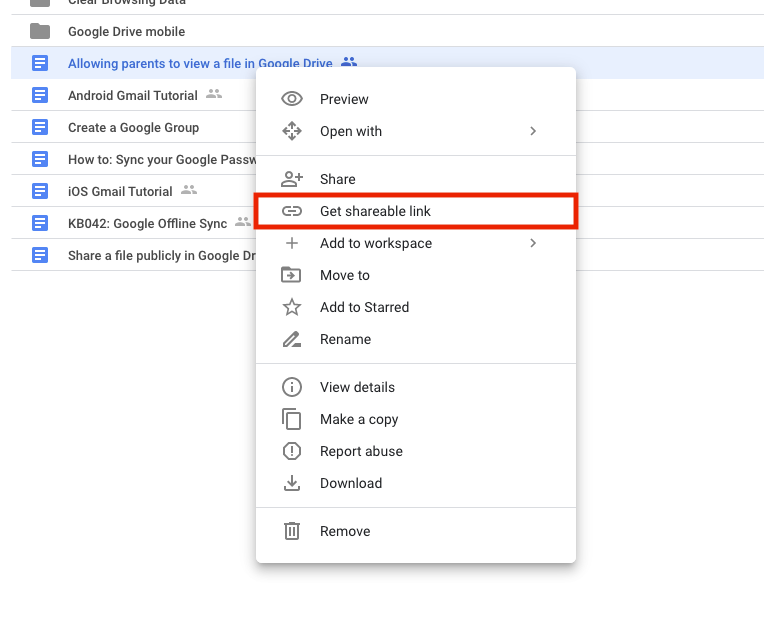Click the doc icon beside Allowing parents to view

click(40, 63)
